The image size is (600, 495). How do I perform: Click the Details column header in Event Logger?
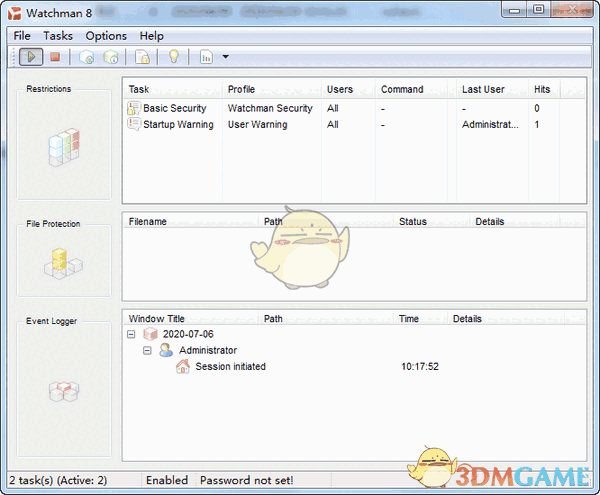click(505, 319)
